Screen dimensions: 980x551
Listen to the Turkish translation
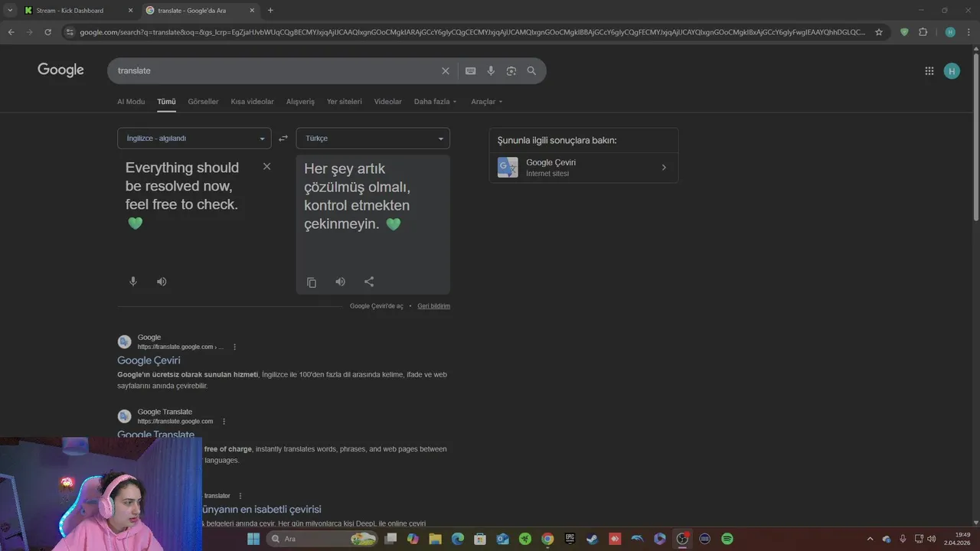(x=340, y=282)
